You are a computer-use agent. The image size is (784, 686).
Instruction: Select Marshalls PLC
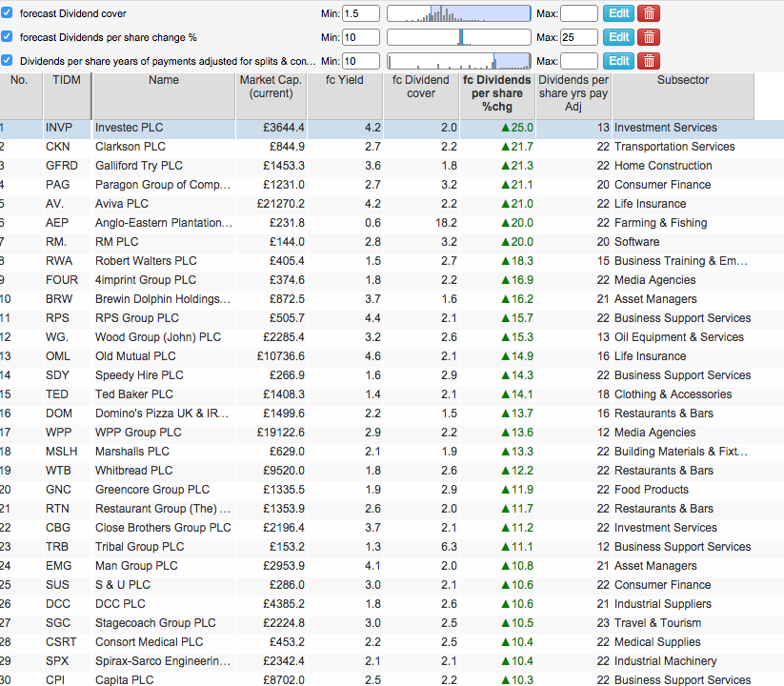[132, 452]
